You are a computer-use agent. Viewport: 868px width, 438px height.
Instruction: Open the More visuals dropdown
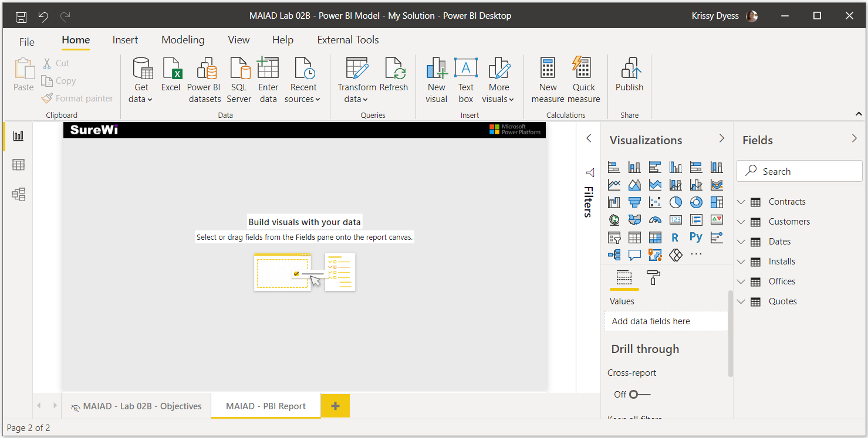click(x=498, y=81)
